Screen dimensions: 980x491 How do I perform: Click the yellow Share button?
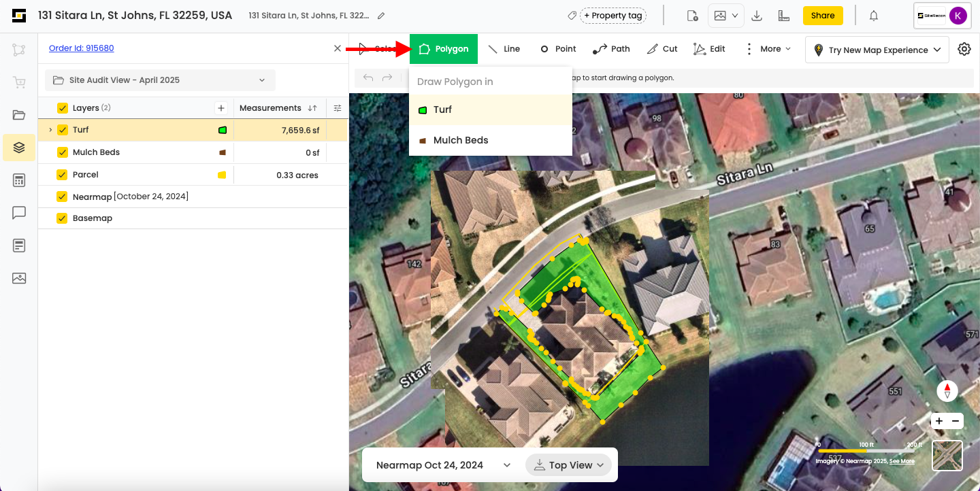822,16
